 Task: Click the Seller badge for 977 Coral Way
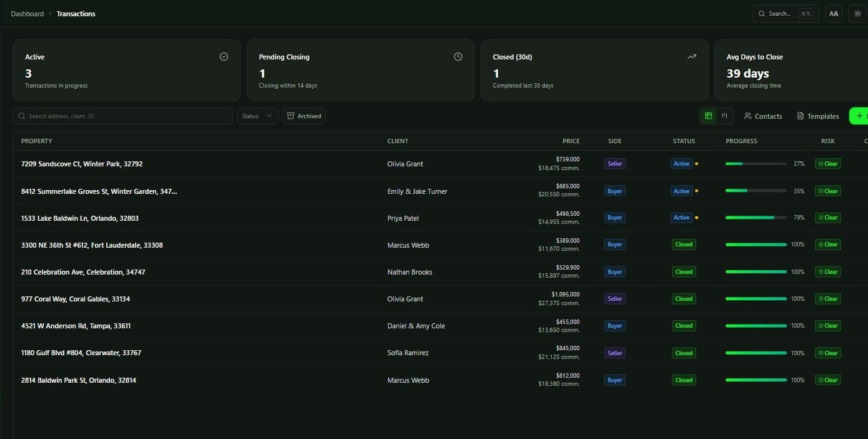(x=615, y=299)
